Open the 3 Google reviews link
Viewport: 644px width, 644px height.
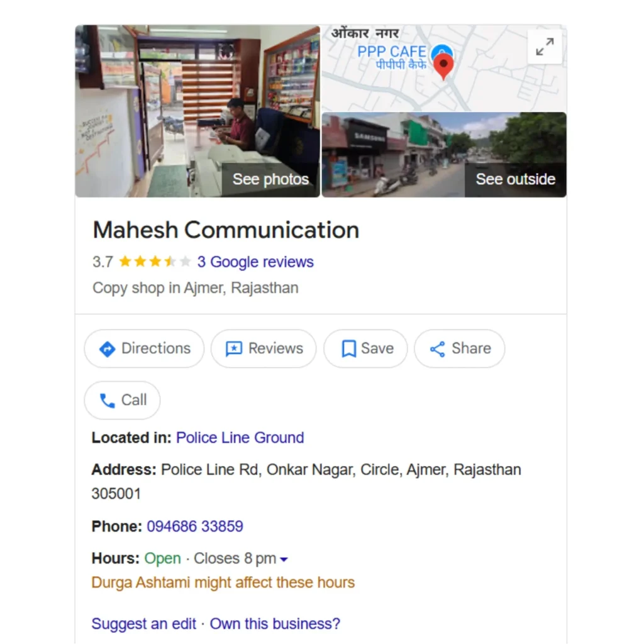255,262
